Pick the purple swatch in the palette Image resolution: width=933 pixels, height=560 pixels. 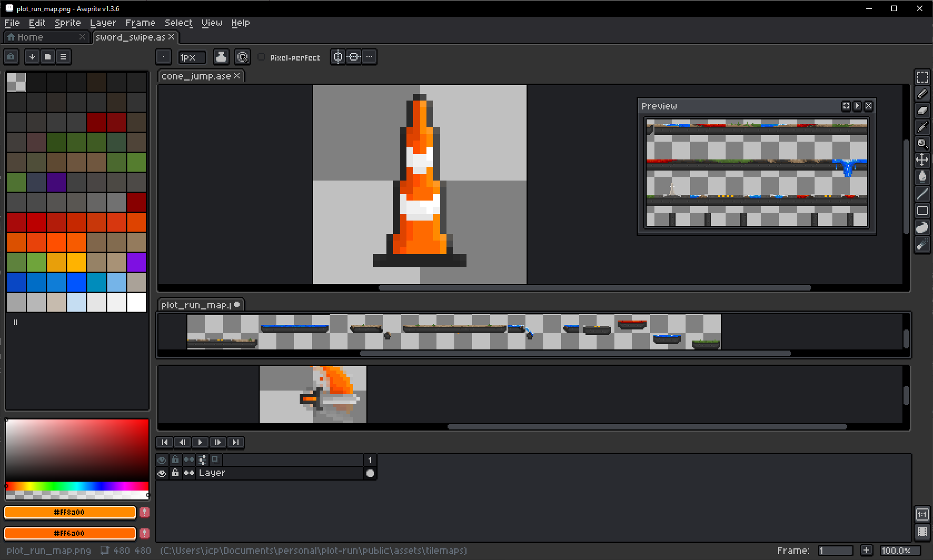(137, 262)
